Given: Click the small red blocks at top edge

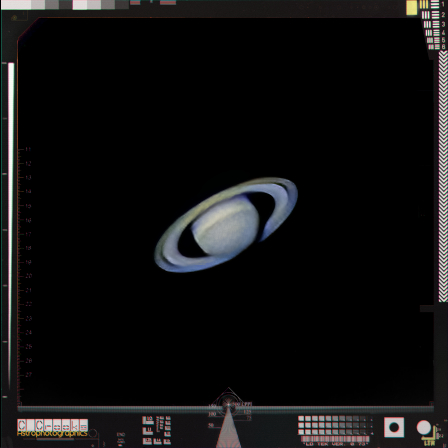Looking at the screenshot, I should click(153, 2).
